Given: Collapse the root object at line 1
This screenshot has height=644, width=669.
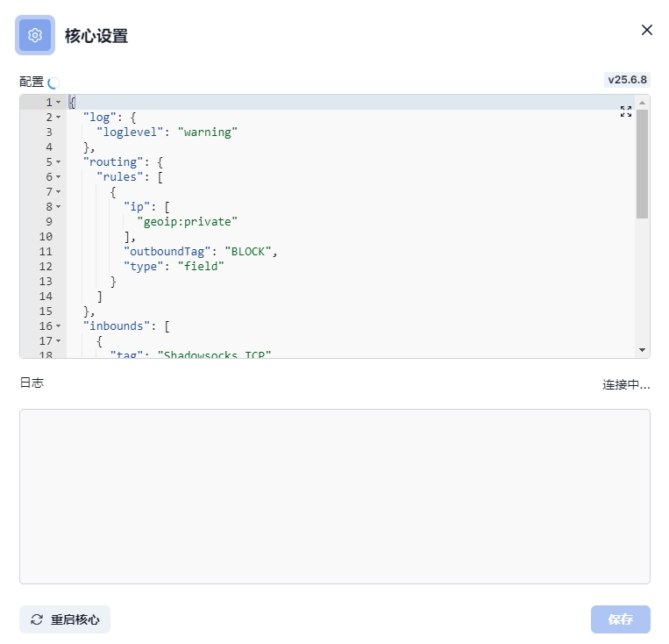Looking at the screenshot, I should (59, 103).
